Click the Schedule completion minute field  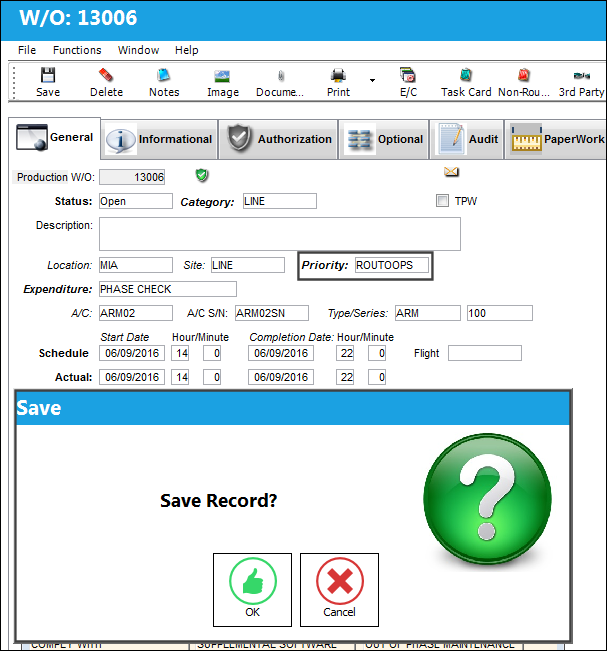[377, 353]
